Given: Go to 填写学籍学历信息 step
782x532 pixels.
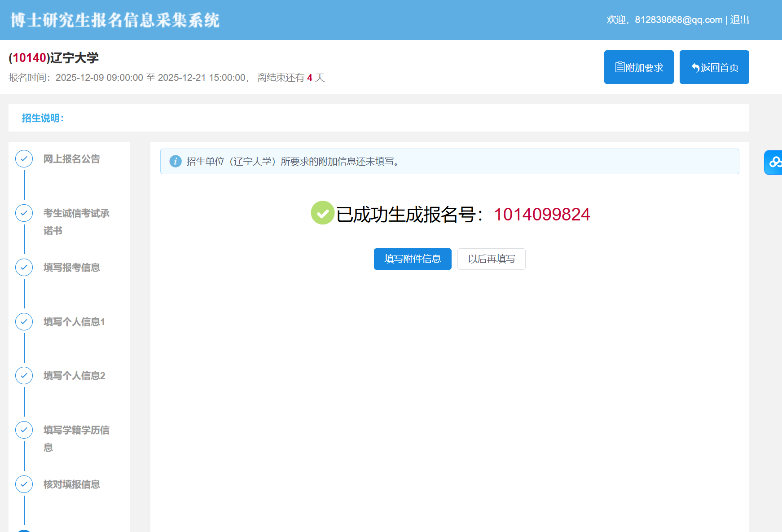Looking at the screenshot, I should (76, 439).
